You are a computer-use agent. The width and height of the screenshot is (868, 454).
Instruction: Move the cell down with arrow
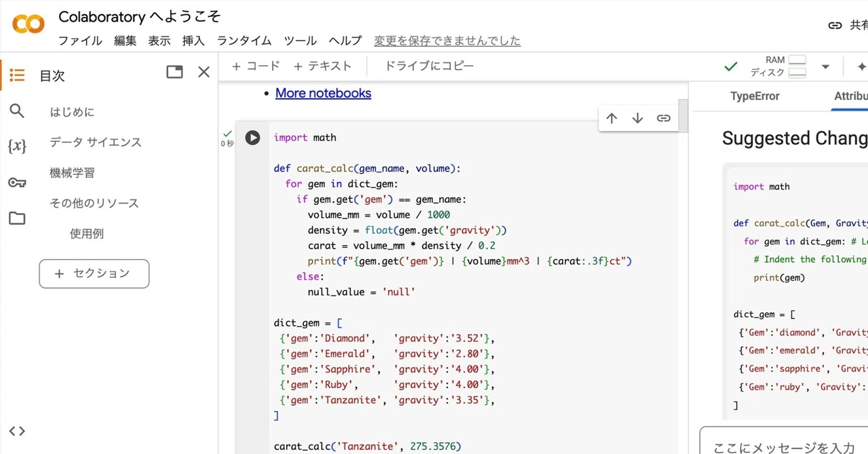(x=637, y=118)
